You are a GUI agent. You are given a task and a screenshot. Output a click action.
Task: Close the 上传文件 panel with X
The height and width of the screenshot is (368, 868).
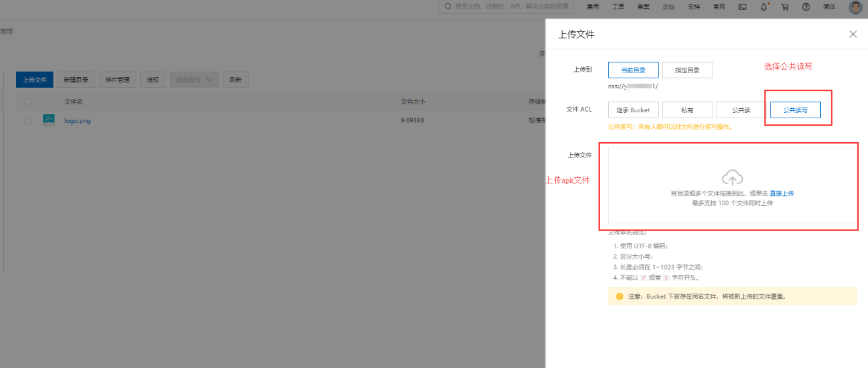853,35
